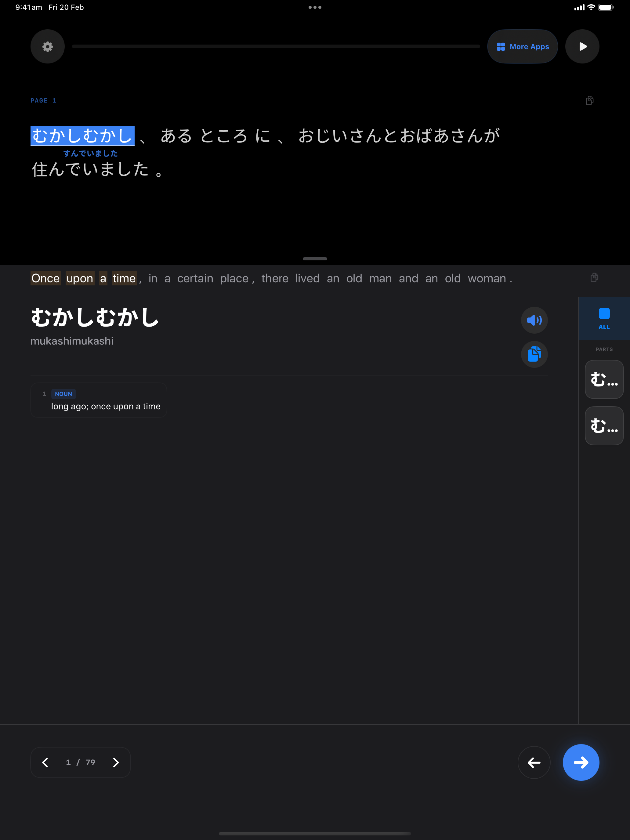Click the audio progress bar at top
The image size is (630, 840).
(x=276, y=46)
